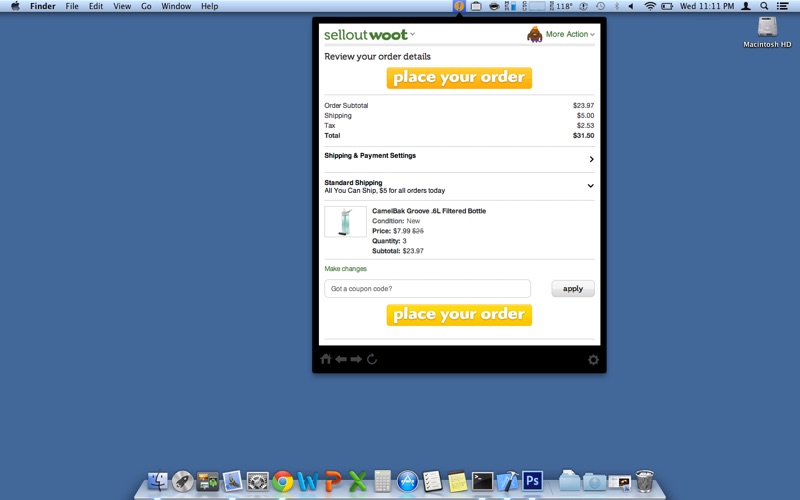The width and height of the screenshot is (800, 500).
Task: Open Calculator from the Dock
Action: (383, 481)
